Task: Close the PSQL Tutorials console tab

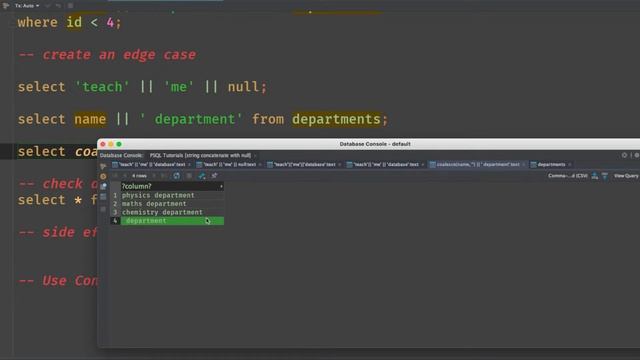Action: point(255,155)
